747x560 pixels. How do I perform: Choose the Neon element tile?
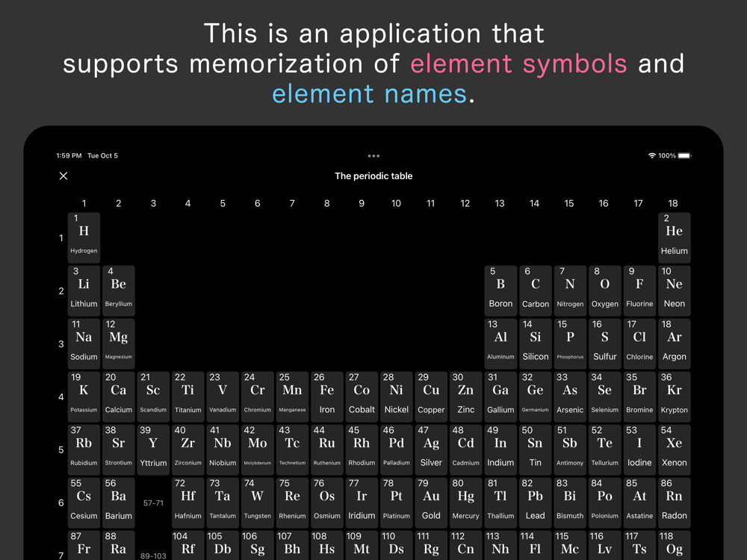(674, 291)
